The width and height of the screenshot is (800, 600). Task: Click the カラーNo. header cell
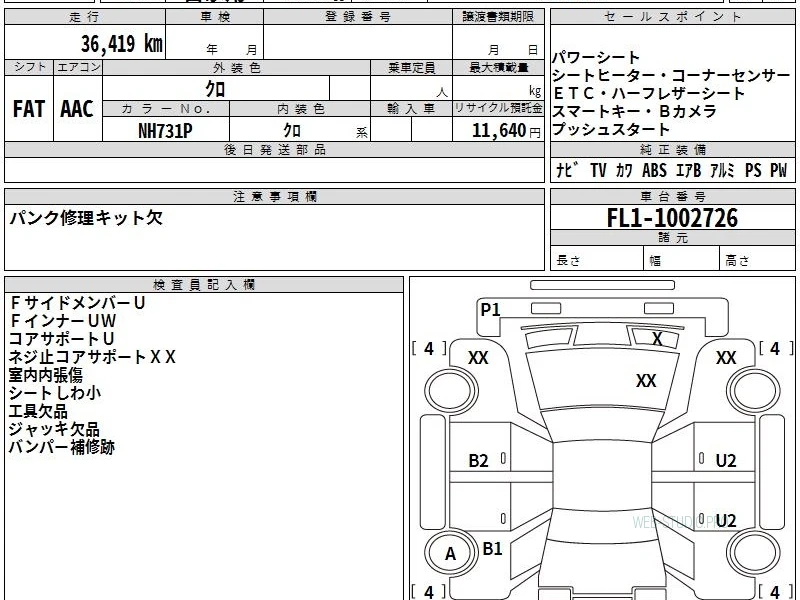coord(166,109)
